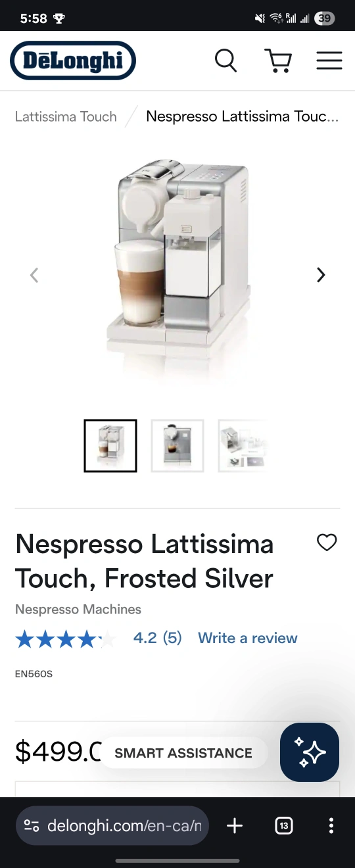Open the hamburger navigation menu
355x868 pixels.
point(329,60)
